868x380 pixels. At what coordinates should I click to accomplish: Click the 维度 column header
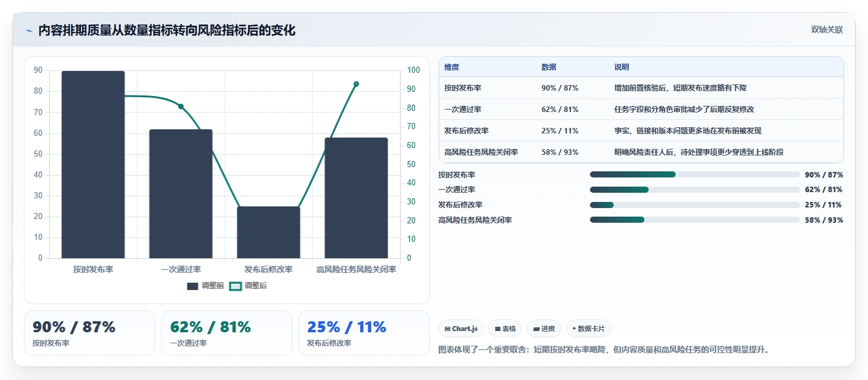coord(452,67)
